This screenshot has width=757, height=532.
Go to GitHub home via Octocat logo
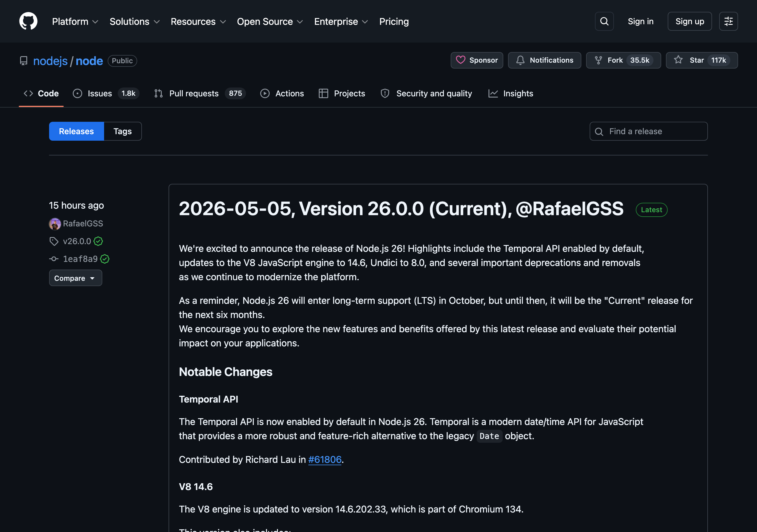28,21
